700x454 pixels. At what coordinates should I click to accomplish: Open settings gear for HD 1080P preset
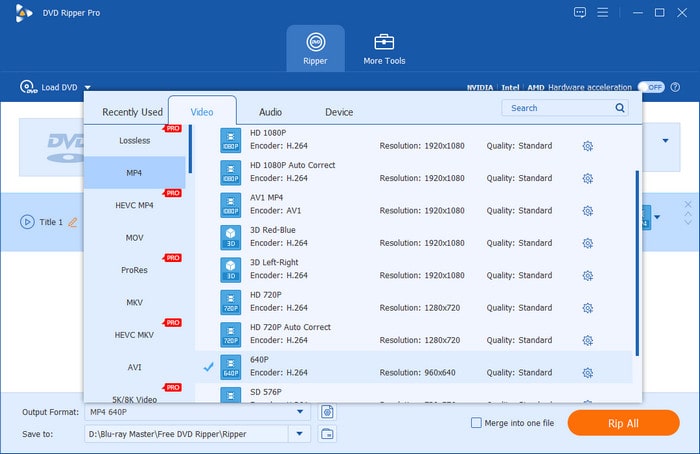click(x=588, y=146)
